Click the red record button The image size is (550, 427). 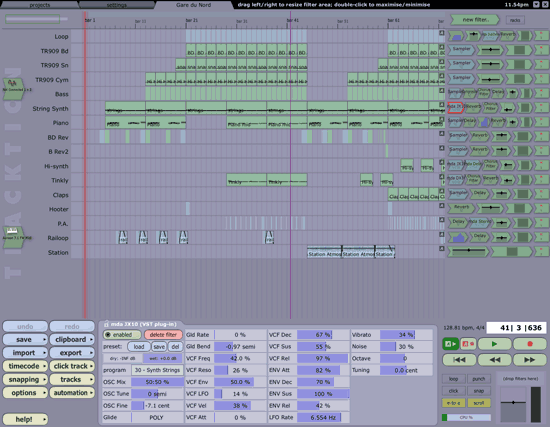point(530,344)
